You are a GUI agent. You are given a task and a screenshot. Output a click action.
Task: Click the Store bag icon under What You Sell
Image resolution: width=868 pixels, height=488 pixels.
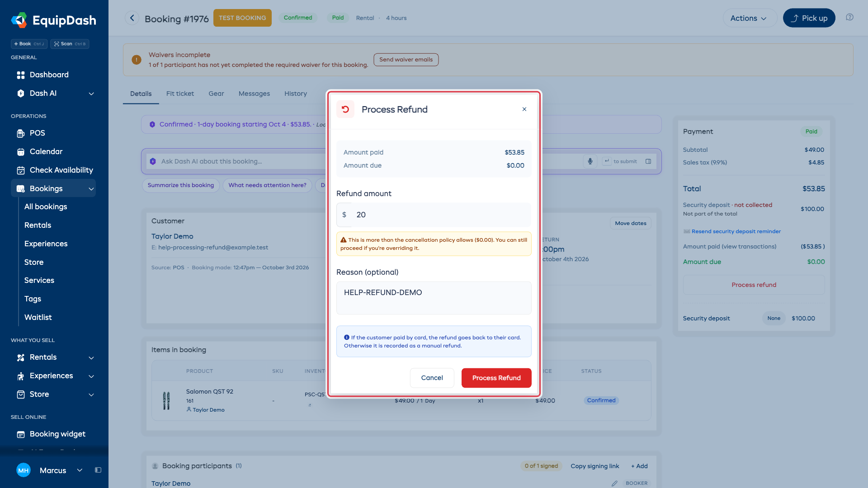21,394
